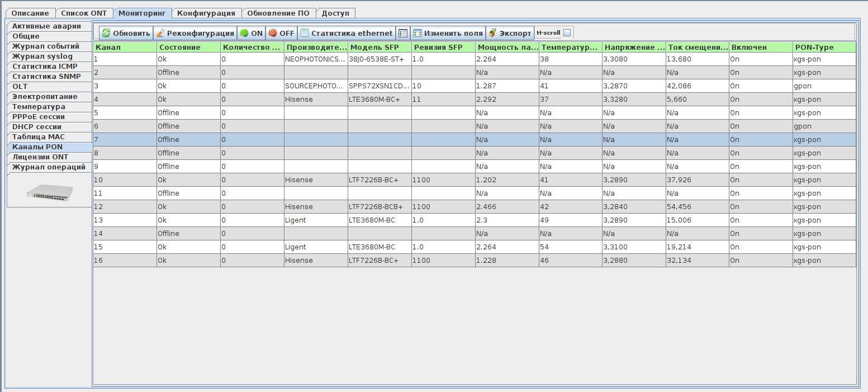Click the OLT device thumbnail image
Screen dimensions: 868x392
coord(49,193)
